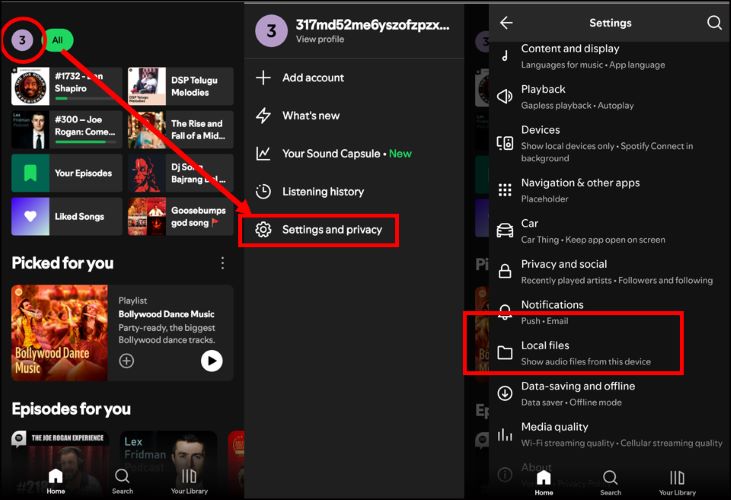Open Settings and privacy menu item
The image size is (731, 500).
click(x=319, y=230)
